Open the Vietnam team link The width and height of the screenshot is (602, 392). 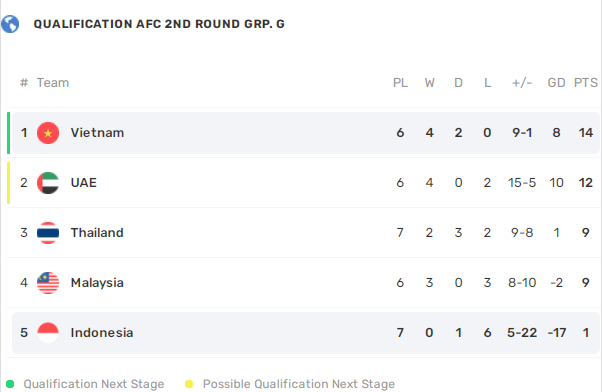[x=97, y=133]
